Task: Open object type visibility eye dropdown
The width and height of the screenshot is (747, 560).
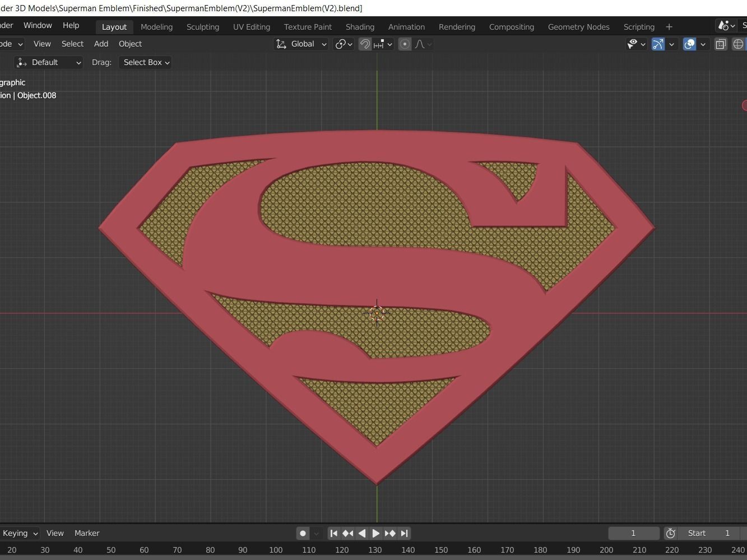Action: tap(636, 44)
